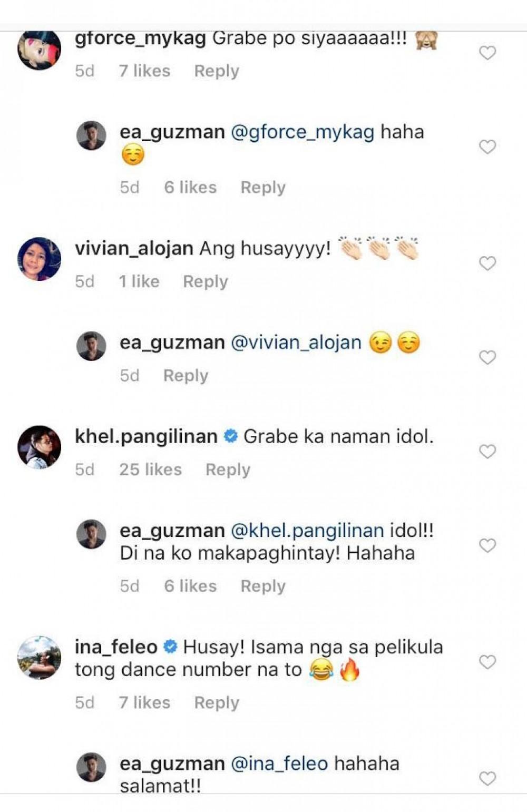This screenshot has width=527, height=812.
Task: Like khel.pangilinan's 'Grabe ka naman idol' comment
Action: [x=487, y=451]
